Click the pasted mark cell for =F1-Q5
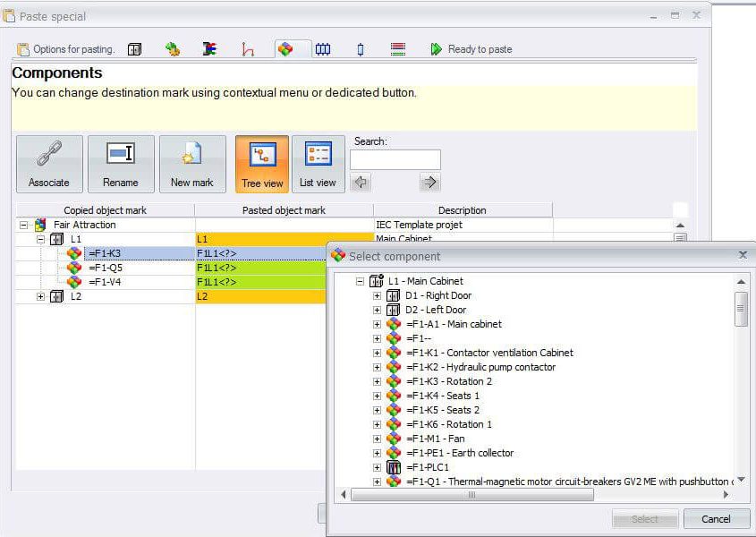 (261, 268)
